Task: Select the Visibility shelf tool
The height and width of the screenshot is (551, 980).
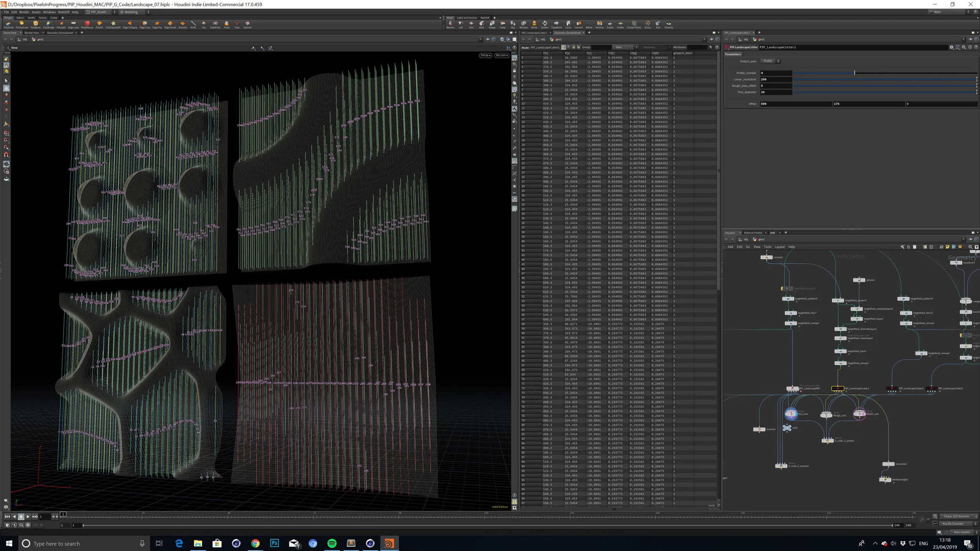Action: 669,25
